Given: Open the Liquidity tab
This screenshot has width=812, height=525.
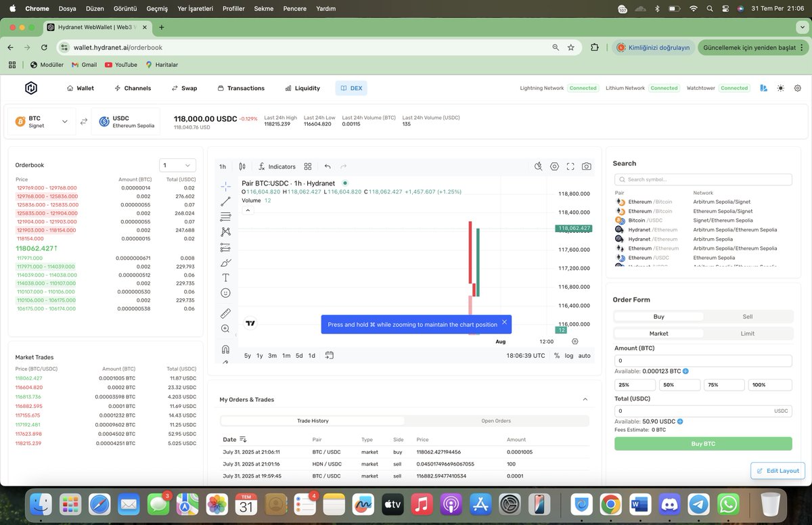Looking at the screenshot, I should pos(302,88).
